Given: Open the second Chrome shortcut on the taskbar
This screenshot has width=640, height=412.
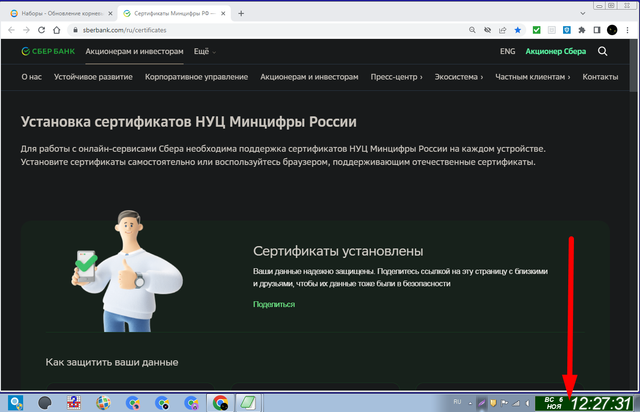Looking at the screenshot, I should tap(162, 403).
